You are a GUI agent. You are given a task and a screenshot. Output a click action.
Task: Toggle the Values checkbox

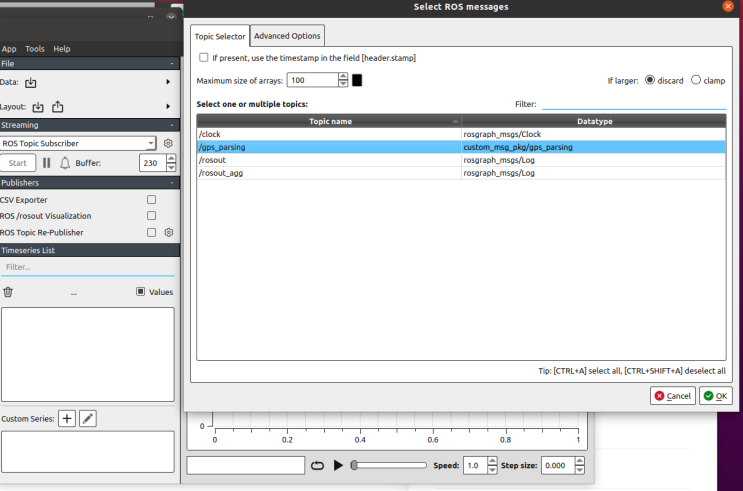pyautogui.click(x=141, y=291)
